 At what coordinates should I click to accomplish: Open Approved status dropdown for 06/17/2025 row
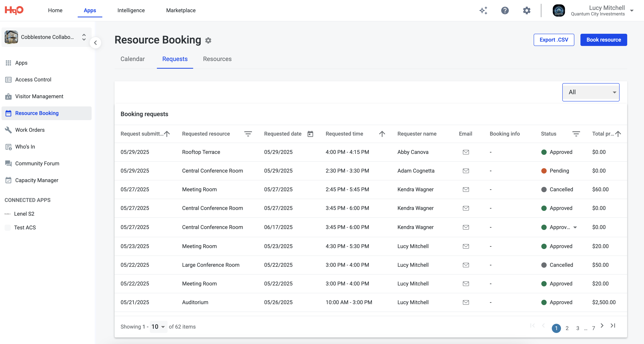tap(575, 227)
